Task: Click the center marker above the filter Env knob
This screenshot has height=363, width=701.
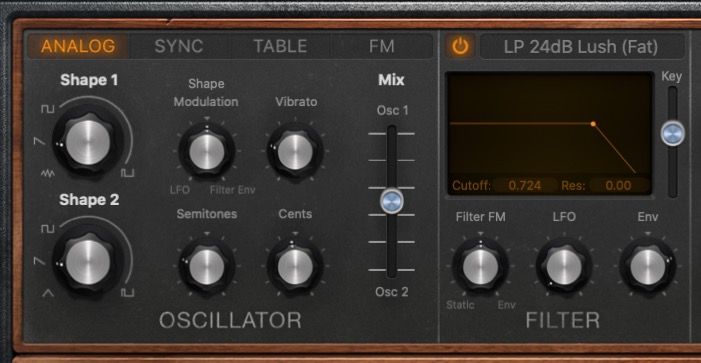Action: tap(647, 234)
